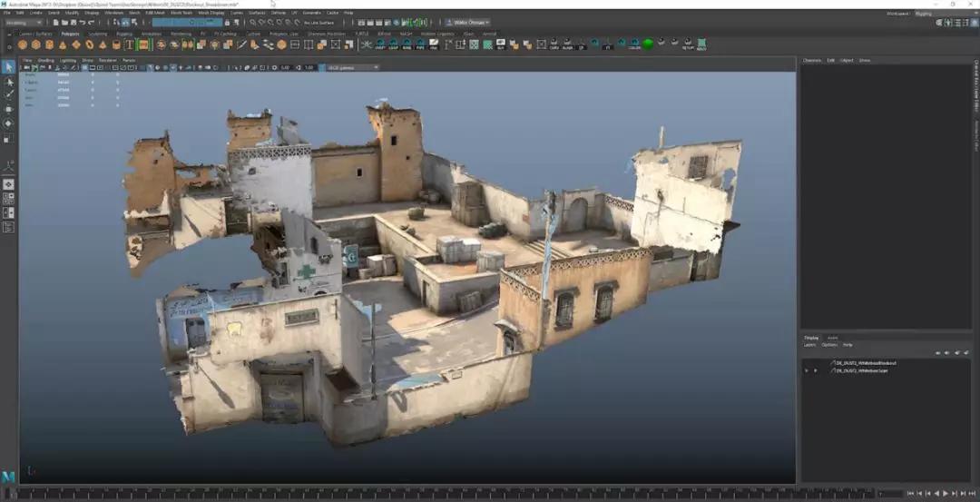Open the Mesh Tools menu
The image size is (980, 502).
click(x=181, y=13)
